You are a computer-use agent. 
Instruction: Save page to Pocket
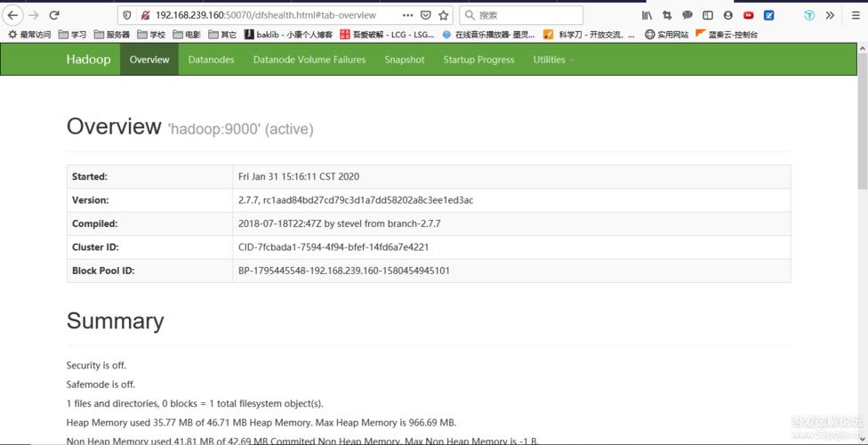425,15
